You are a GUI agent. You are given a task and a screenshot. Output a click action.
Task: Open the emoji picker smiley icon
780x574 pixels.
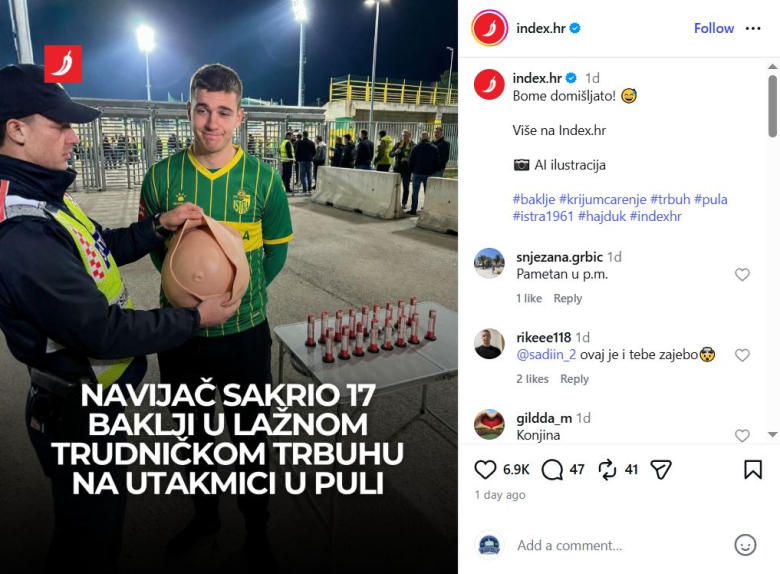[x=745, y=545]
